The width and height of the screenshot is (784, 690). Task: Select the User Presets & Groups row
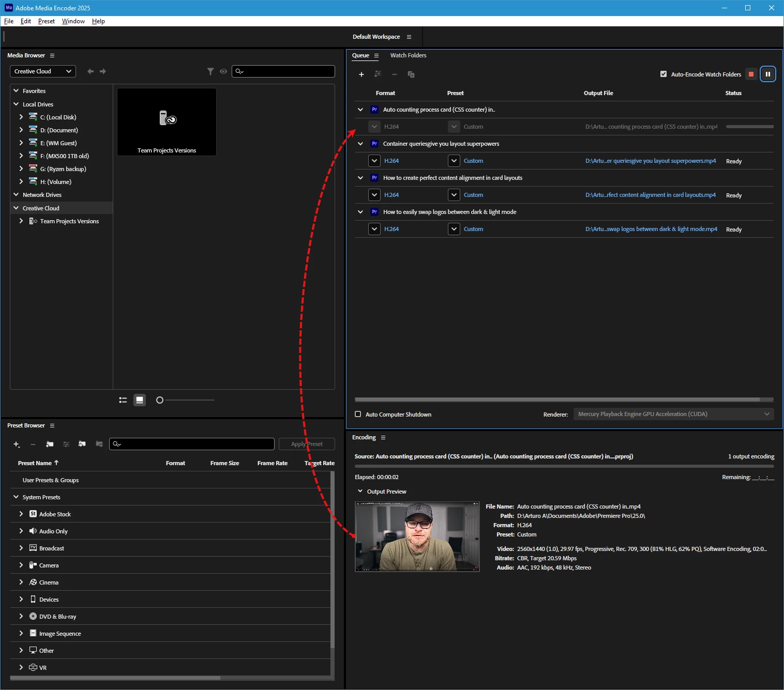[170, 480]
